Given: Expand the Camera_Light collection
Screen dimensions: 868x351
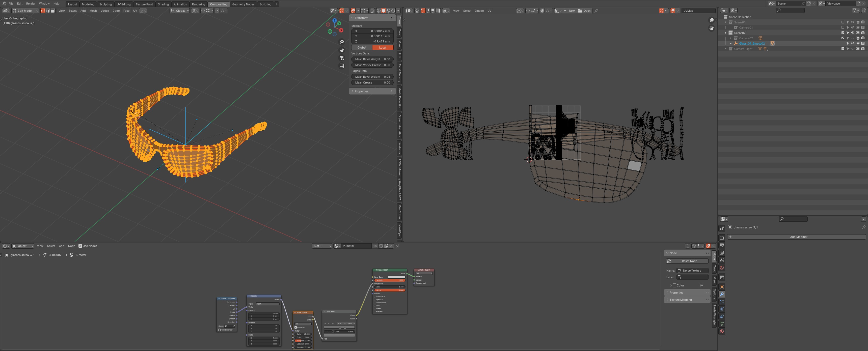Looking at the screenshot, I should coord(725,49).
